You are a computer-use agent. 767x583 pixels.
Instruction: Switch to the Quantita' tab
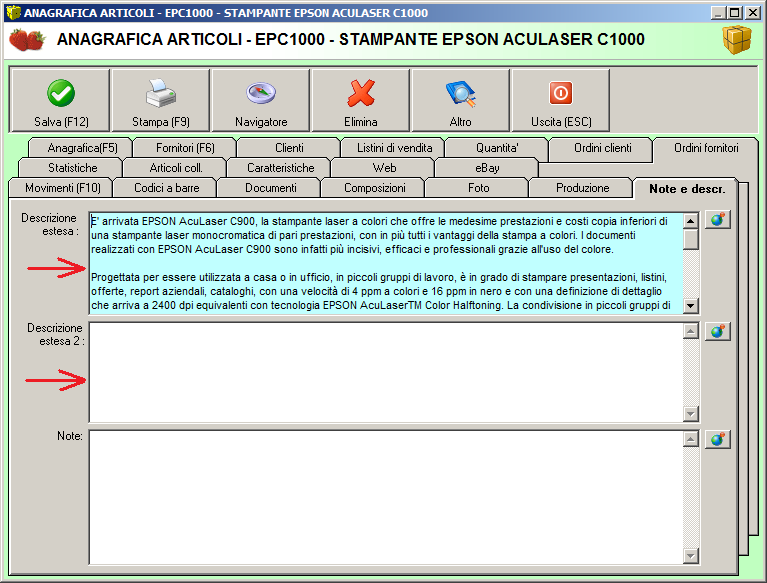(x=497, y=148)
